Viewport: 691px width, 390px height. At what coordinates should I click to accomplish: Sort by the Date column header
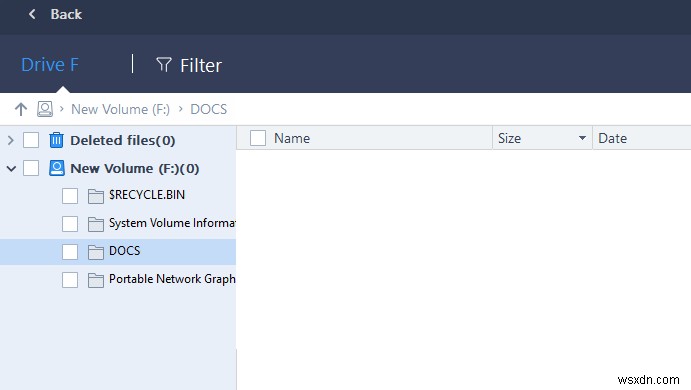click(613, 138)
